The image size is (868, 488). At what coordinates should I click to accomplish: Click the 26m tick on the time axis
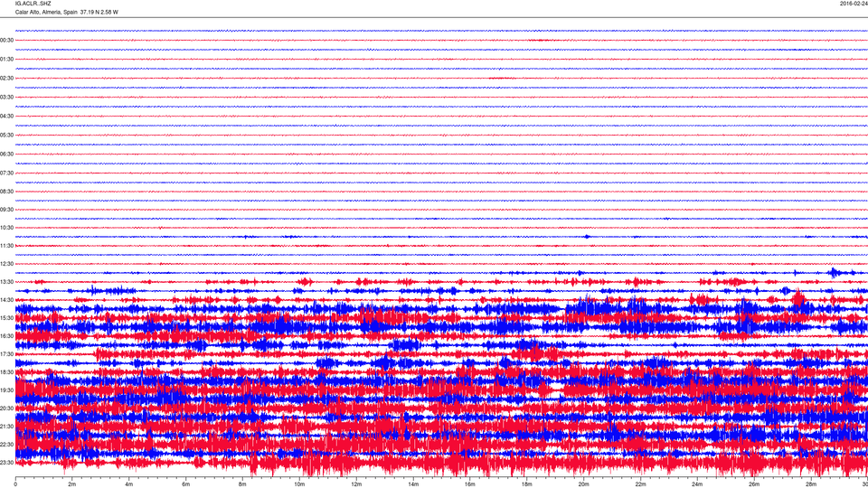click(754, 484)
